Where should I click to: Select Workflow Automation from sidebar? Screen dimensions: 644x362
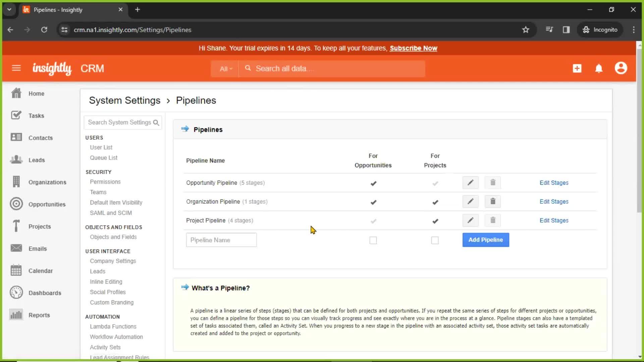(x=117, y=337)
